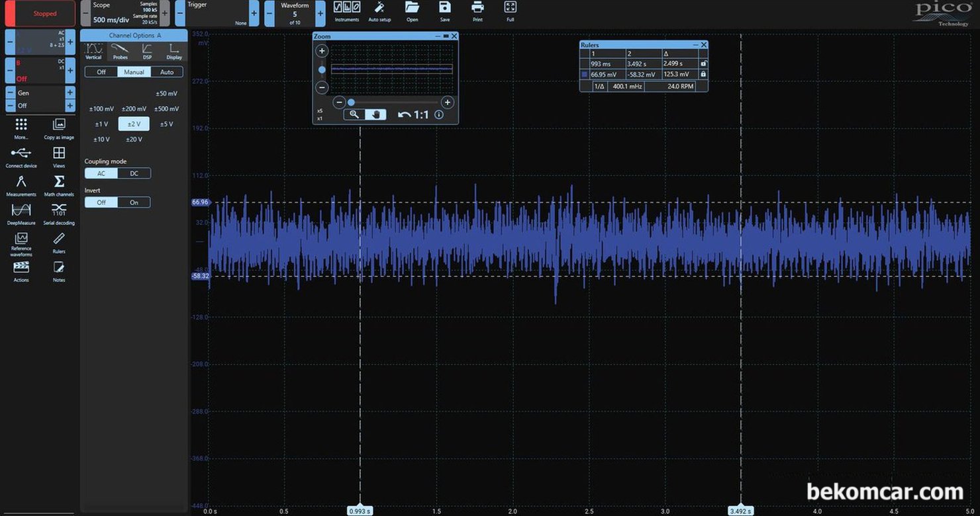Open Reference waveforms
The height and width of the screenshot is (516, 980).
click(21, 244)
